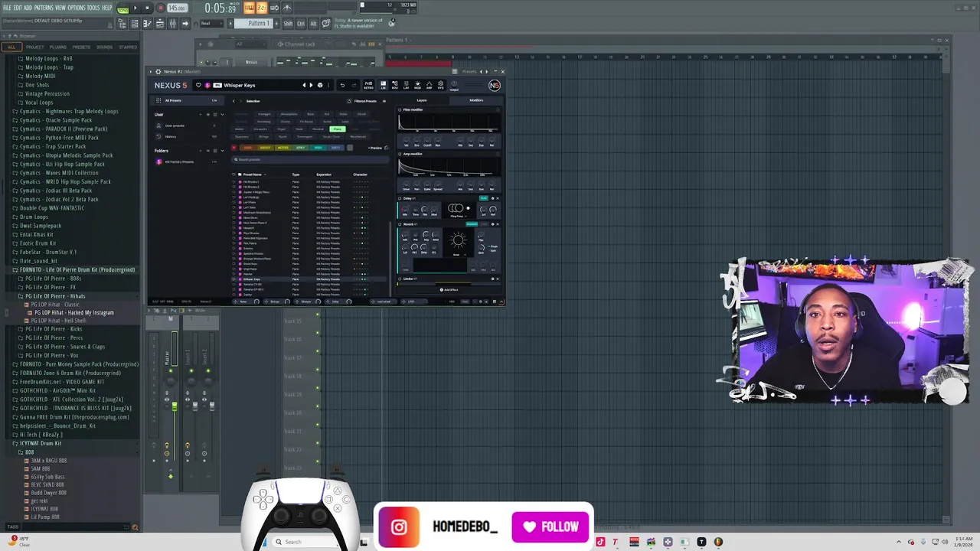Image resolution: width=980 pixels, height=551 pixels.
Task: Toggle Song/Pattern mode switch
Action: click(122, 8)
